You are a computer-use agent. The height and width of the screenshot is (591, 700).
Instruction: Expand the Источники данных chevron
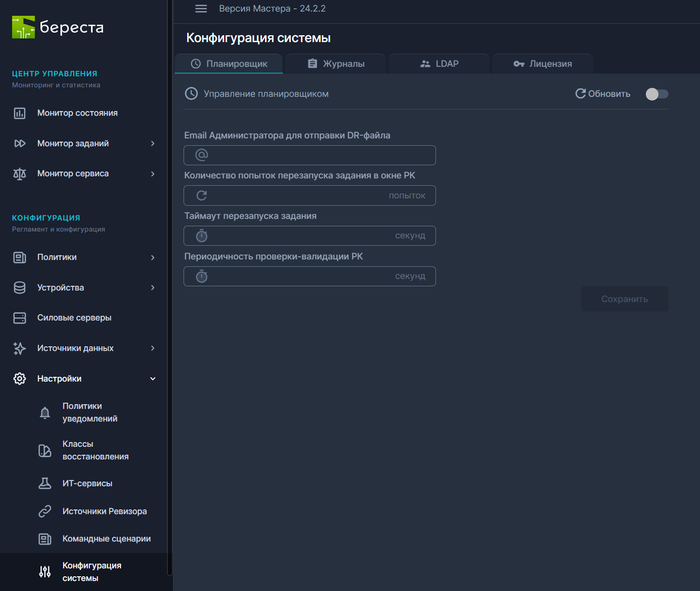coord(153,348)
